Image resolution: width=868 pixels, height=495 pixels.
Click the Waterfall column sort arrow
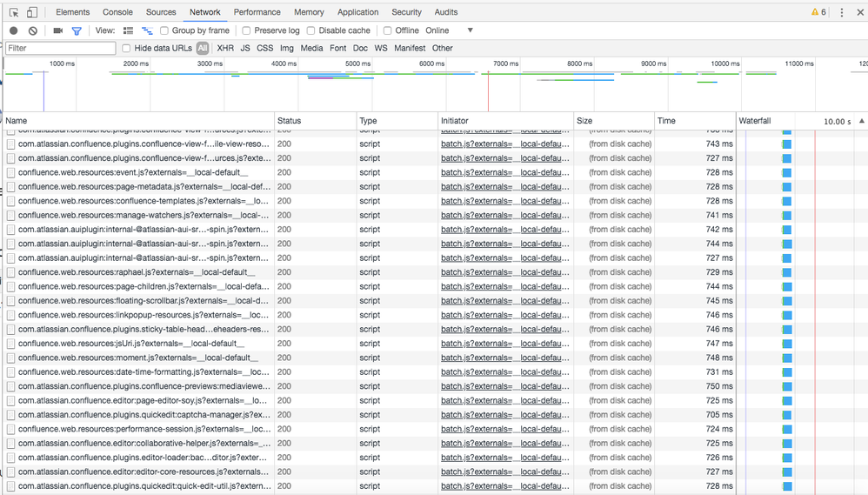[861, 121]
